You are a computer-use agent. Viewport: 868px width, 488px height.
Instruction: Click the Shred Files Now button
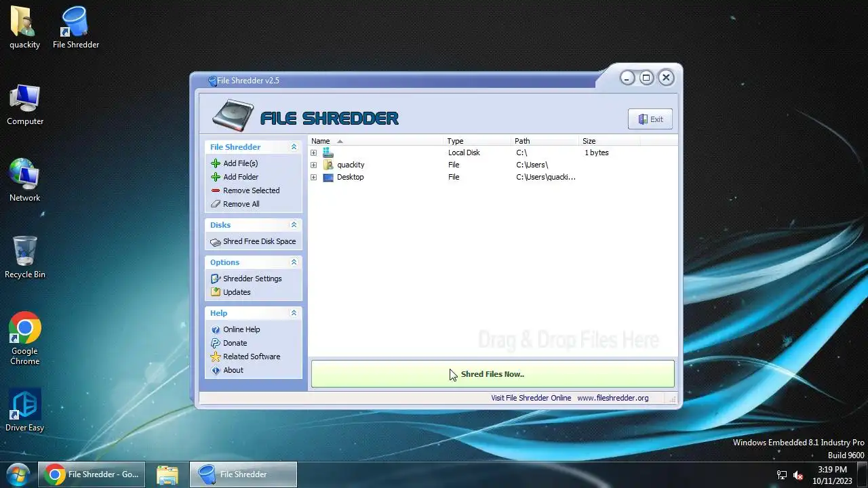(x=492, y=374)
